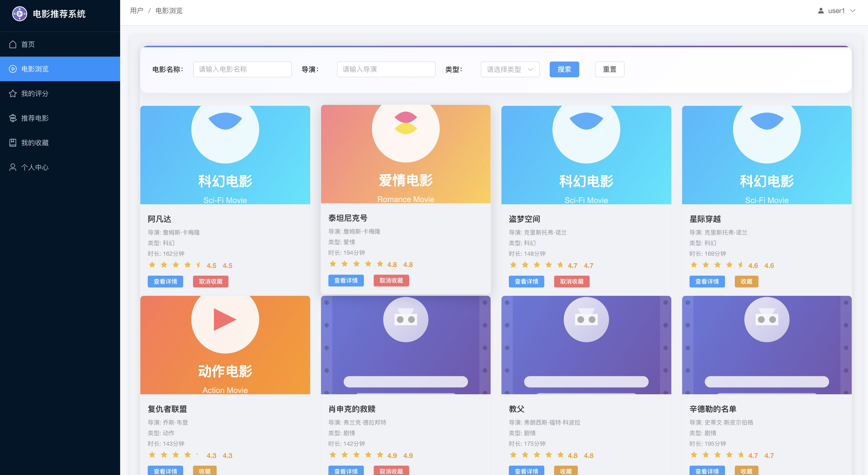Image resolution: width=868 pixels, height=475 pixels.
Task: Click the arrow inside the type selector
Action: tap(530, 69)
